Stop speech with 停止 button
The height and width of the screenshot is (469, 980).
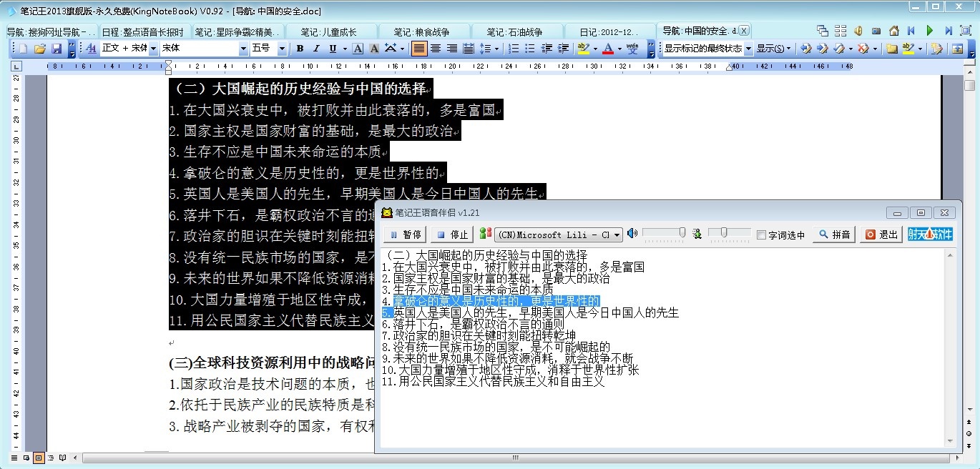[x=451, y=234]
